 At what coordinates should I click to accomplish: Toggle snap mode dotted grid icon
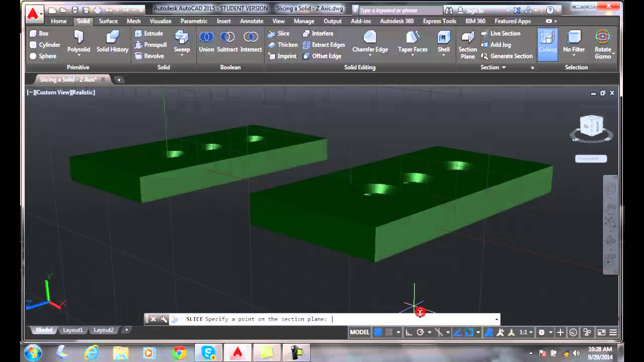tap(389, 332)
